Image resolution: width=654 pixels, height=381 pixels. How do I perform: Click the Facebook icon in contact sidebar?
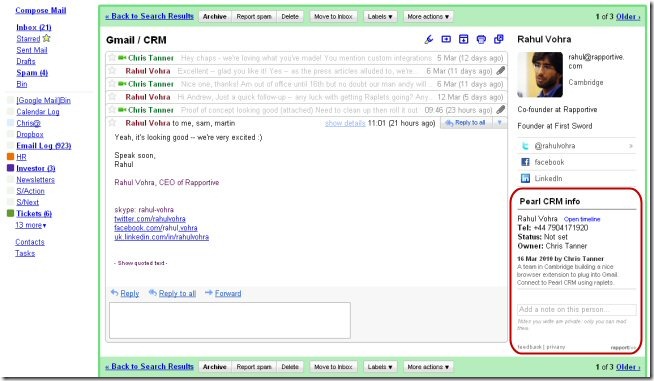525,162
